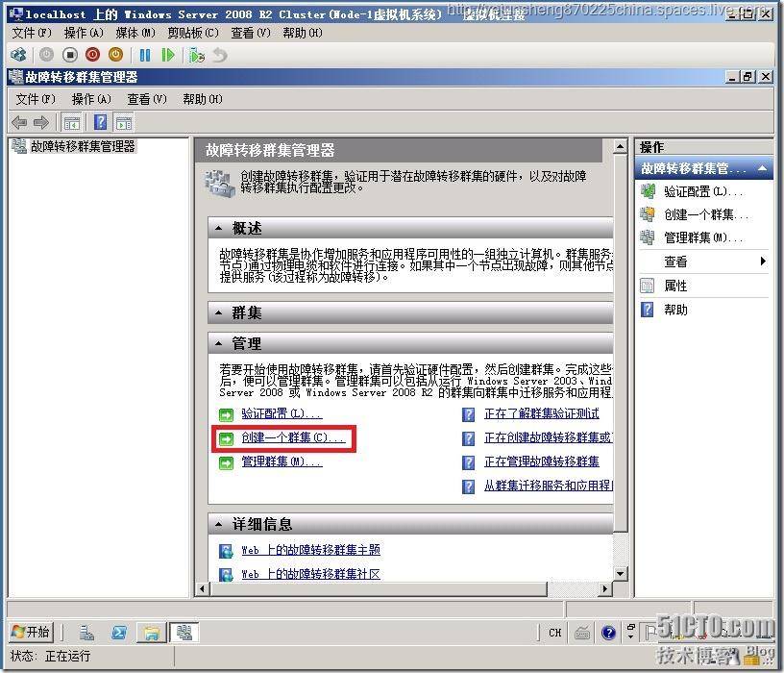
Task: Click the Revert undo arrow icon
Action: (220, 55)
